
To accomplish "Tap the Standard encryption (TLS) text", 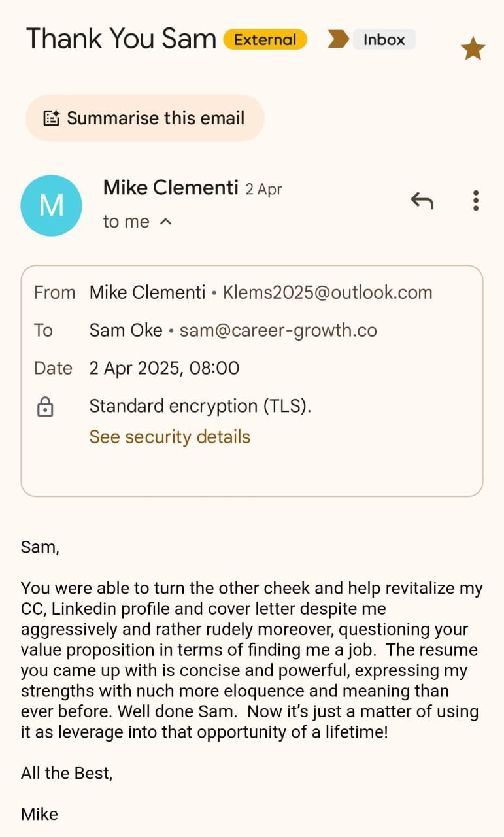I will 200,406.
